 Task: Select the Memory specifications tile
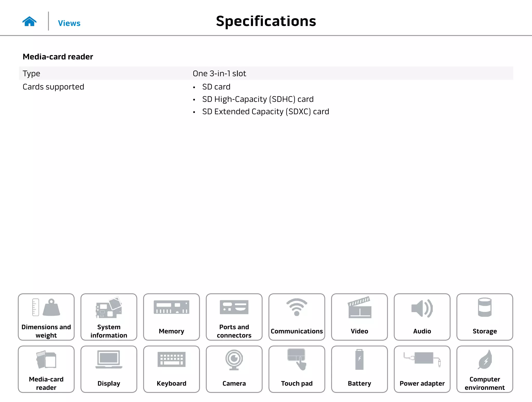coord(171,317)
